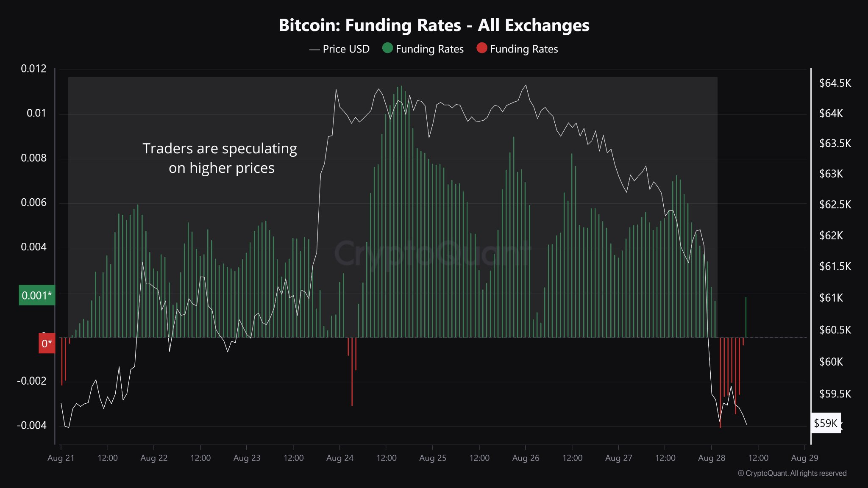868x488 pixels.
Task: Click the $62K price axis label
Action: [831, 236]
